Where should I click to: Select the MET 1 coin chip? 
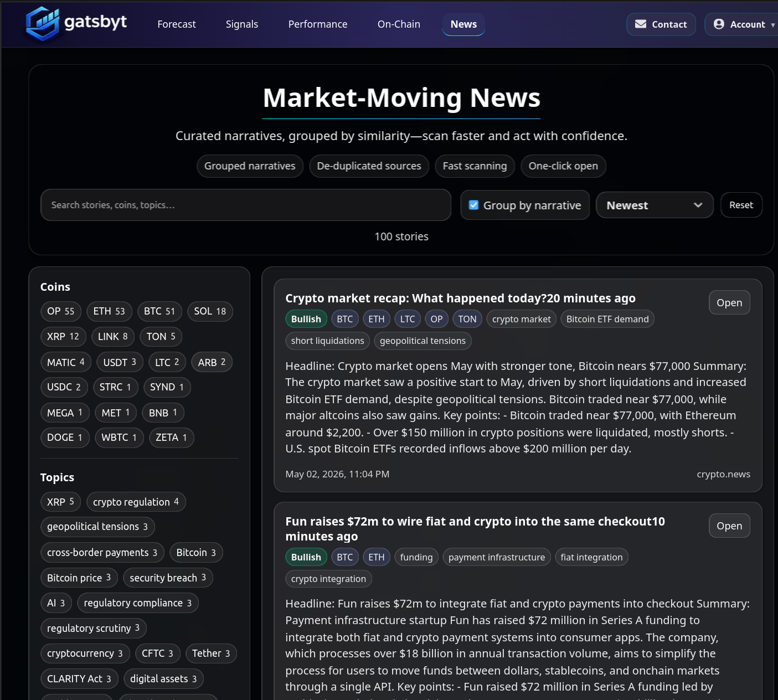coord(116,413)
